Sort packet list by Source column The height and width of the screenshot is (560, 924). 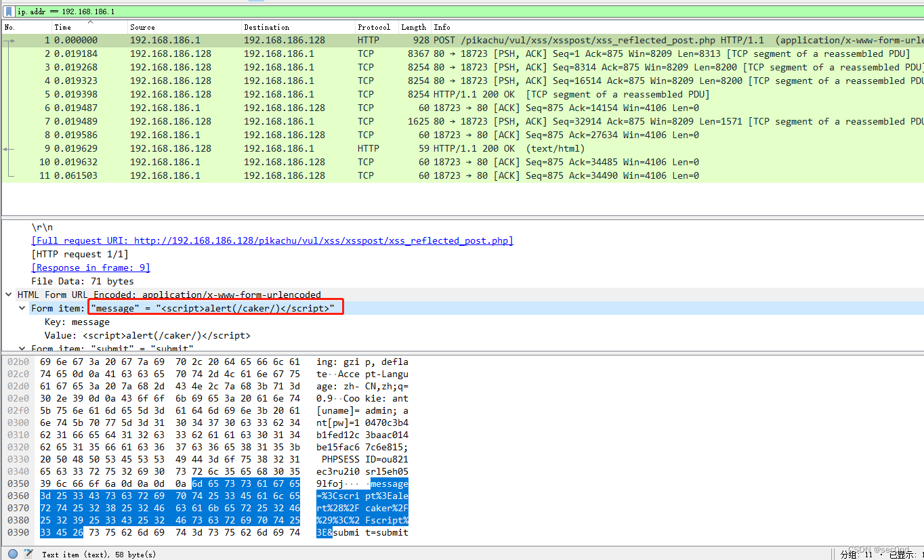pos(185,27)
